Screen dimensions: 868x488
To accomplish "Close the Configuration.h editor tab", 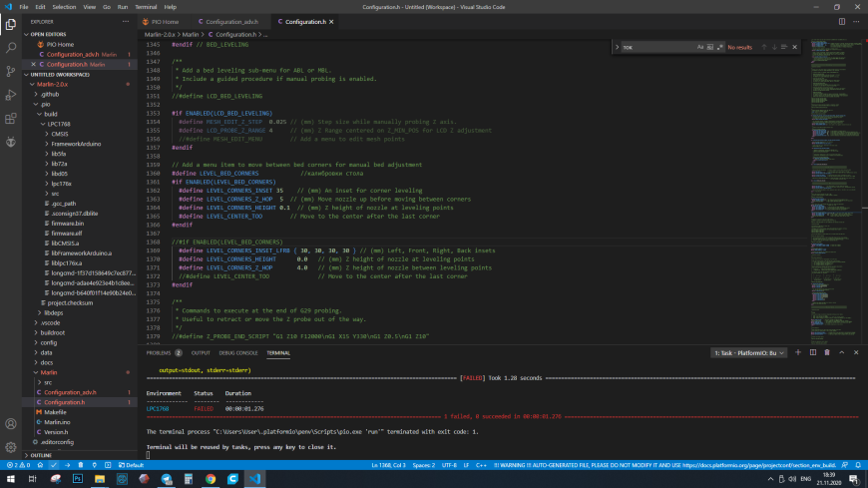I will [331, 22].
